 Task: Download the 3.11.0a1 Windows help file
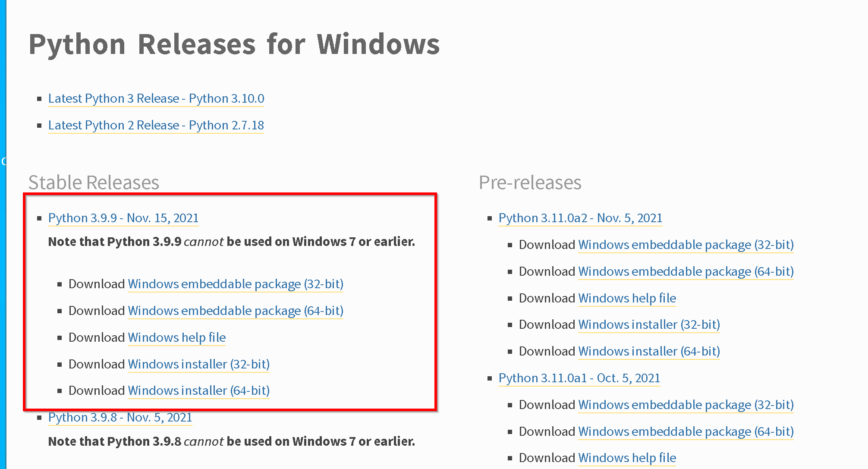coord(627,458)
